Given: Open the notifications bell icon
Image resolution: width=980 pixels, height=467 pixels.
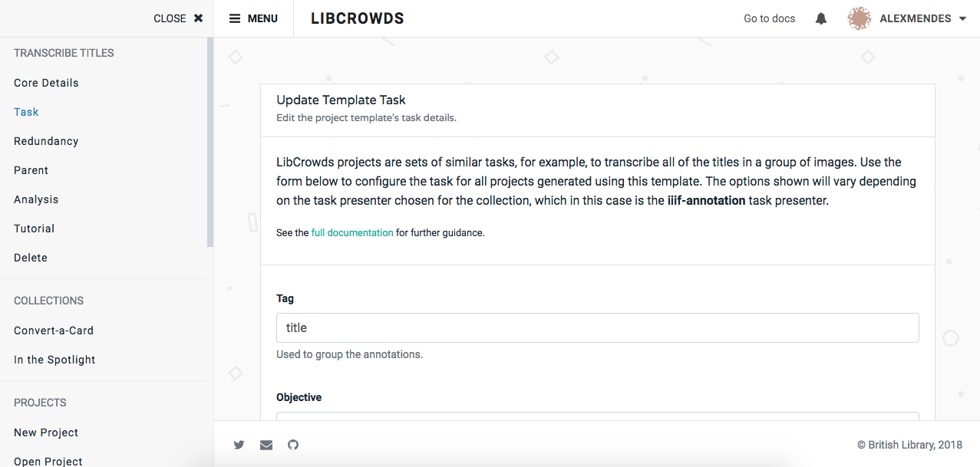Looking at the screenshot, I should tap(820, 18).
